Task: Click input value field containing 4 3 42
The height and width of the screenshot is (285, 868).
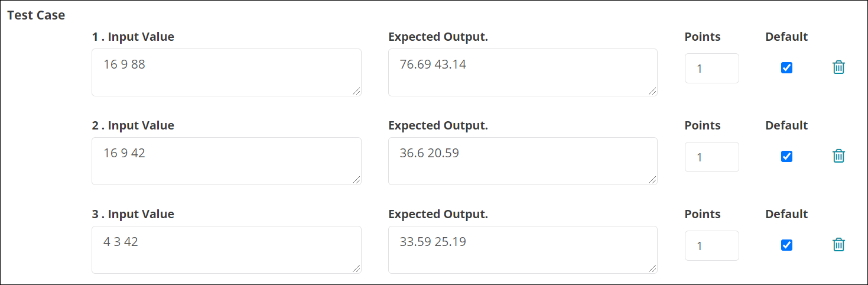Action: (x=226, y=250)
